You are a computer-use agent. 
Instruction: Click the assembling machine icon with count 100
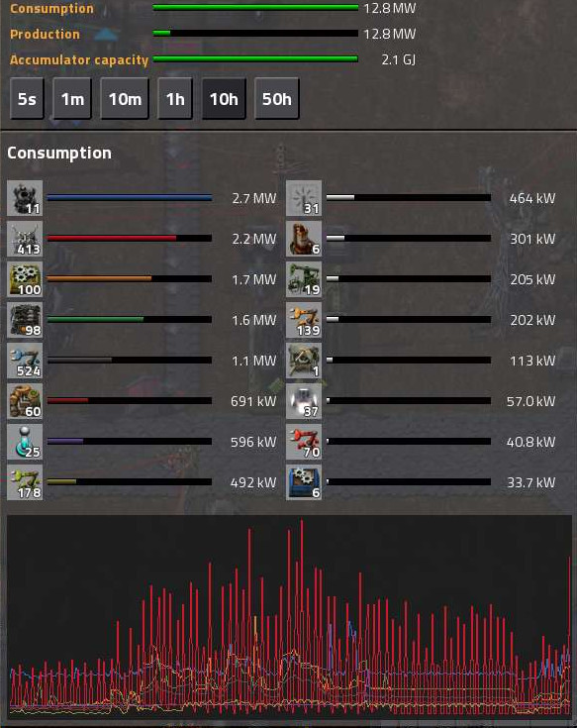click(25, 279)
